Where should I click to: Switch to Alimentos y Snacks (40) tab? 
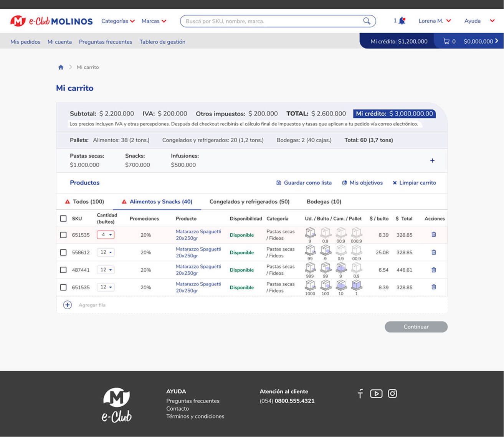[x=157, y=202]
